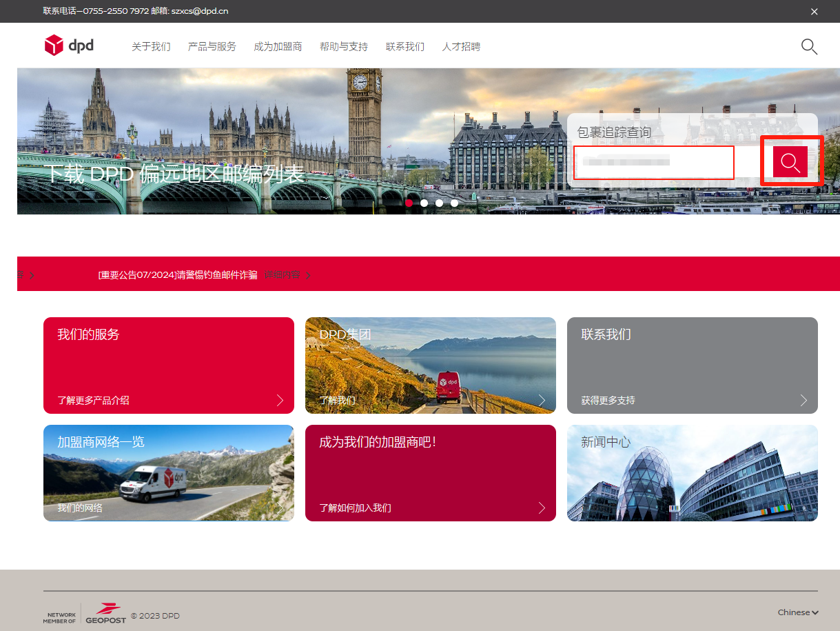Click 我们的网络 link
840x631 pixels.
pyautogui.click(x=80, y=508)
